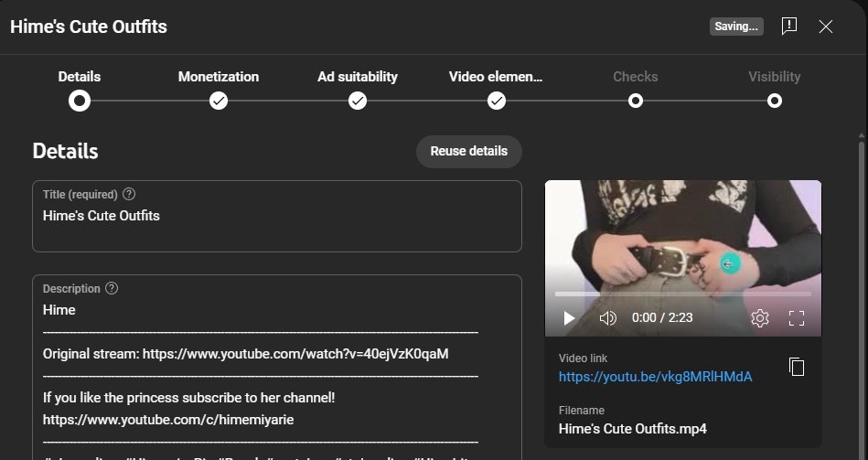Click the send feedback icon
The height and width of the screenshot is (460, 868).
(788, 26)
